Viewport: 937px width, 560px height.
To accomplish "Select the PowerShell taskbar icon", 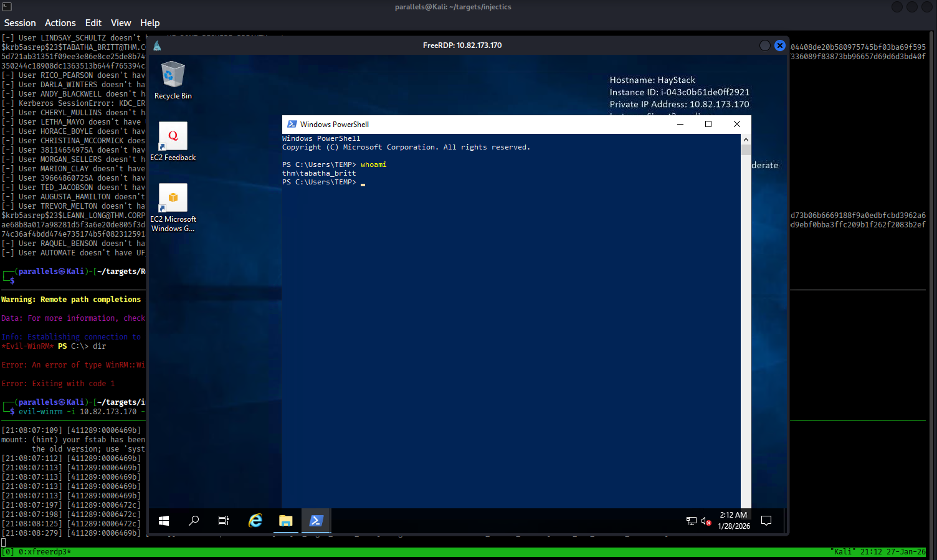I will (x=316, y=521).
